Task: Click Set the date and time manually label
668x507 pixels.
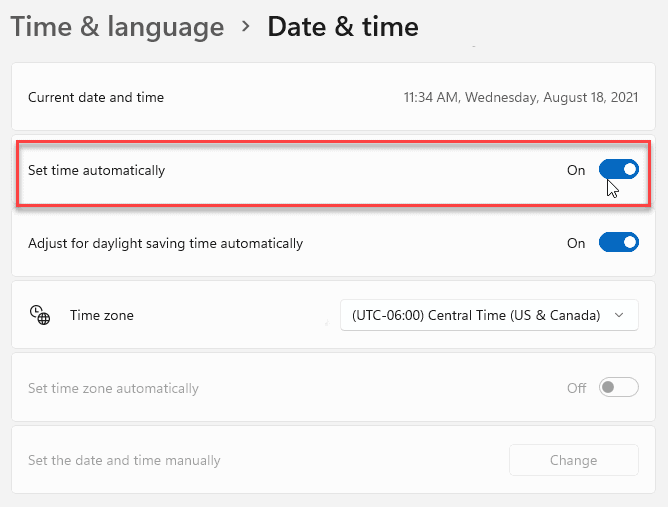Action: 124,460
